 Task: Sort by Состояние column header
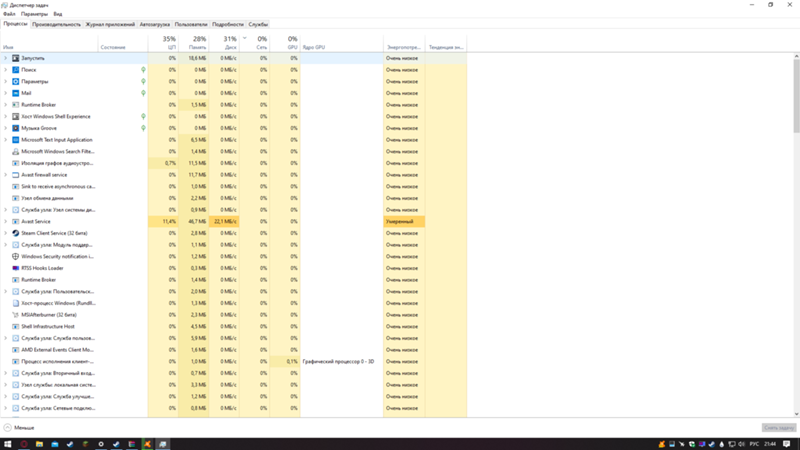[x=123, y=43]
